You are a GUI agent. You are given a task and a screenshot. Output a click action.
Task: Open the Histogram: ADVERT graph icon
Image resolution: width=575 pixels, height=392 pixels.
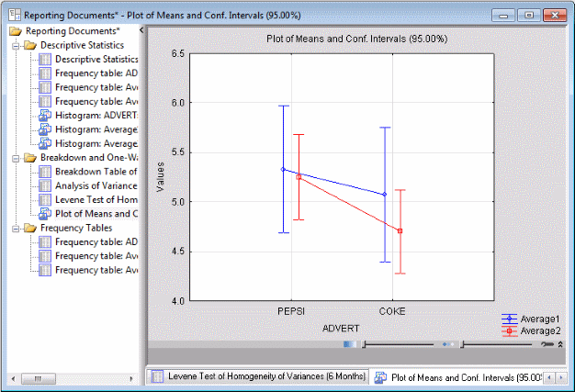(45, 116)
